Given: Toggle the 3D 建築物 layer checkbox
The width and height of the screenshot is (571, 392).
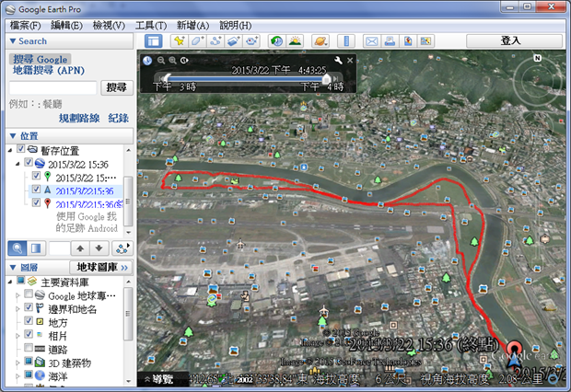Looking at the screenshot, I should (29, 361).
